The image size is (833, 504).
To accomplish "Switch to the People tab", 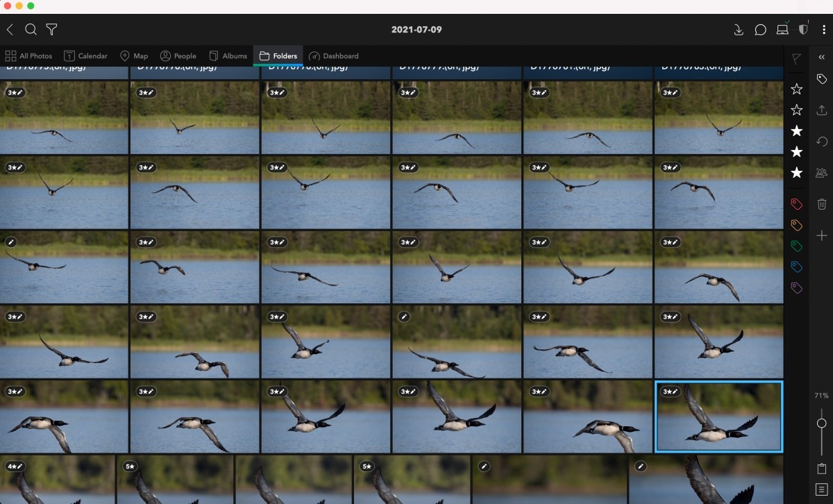I will 178,56.
